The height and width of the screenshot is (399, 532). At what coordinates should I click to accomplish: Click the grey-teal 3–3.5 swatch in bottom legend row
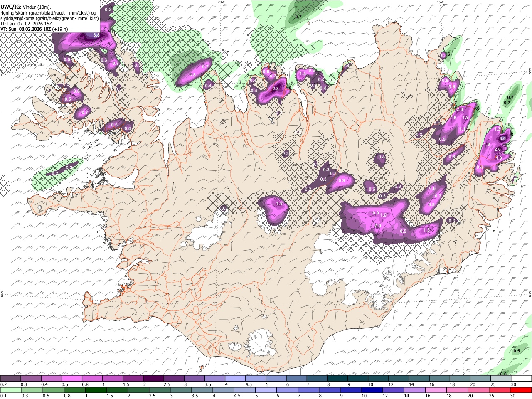(x=181, y=390)
